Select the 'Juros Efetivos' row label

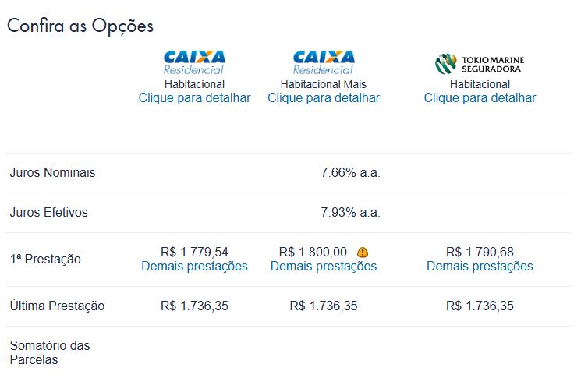[48, 213]
